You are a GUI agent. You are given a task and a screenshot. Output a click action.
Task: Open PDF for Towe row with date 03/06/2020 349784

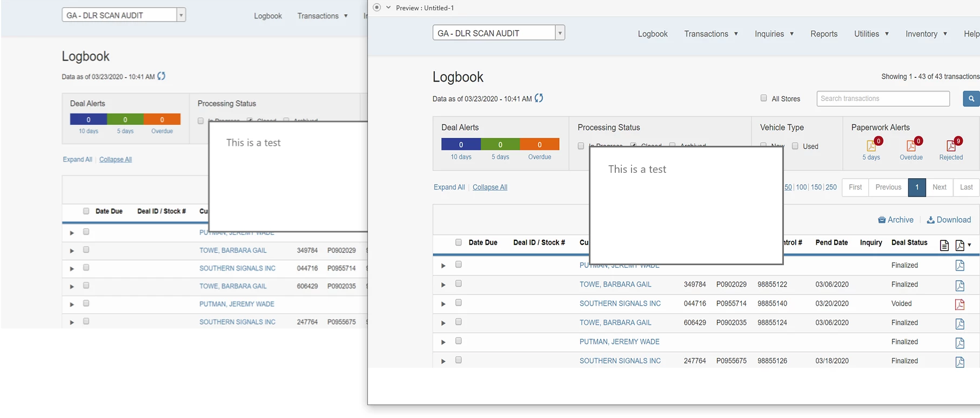[959, 285]
